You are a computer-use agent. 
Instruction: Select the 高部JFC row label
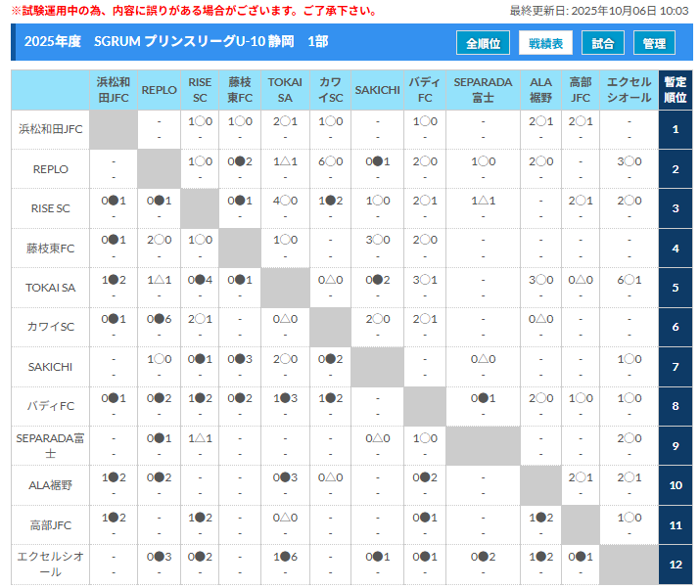(x=50, y=524)
